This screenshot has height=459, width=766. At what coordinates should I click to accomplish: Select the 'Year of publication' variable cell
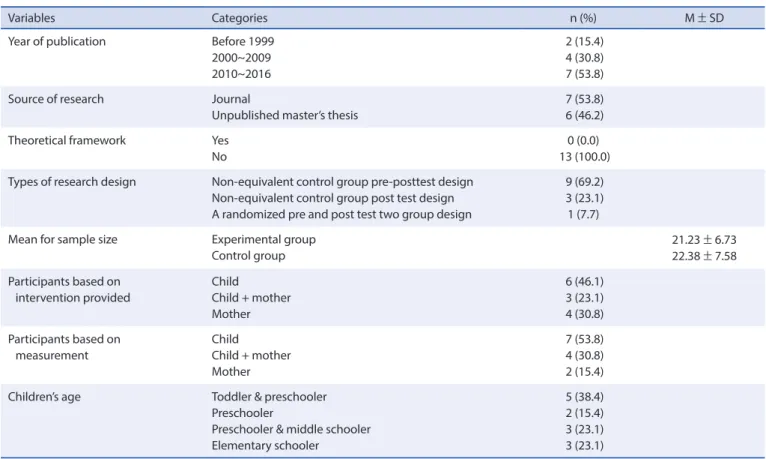click(x=57, y=42)
